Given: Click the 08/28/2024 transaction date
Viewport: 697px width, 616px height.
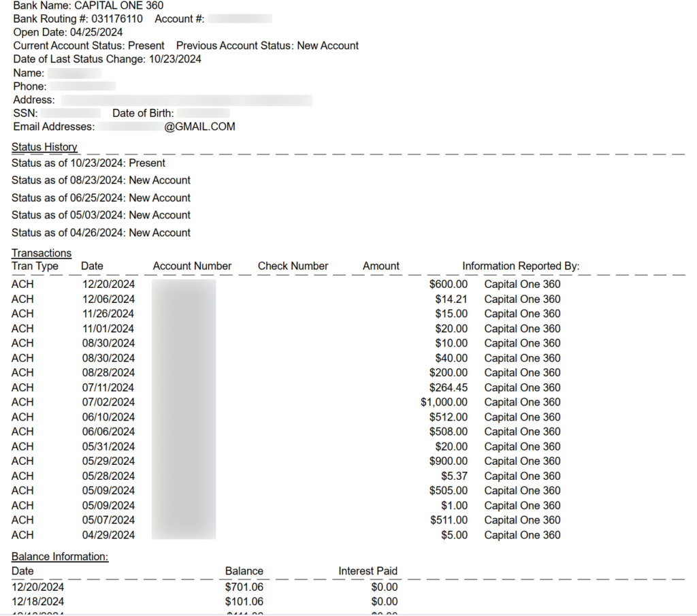Looking at the screenshot, I should pos(108,373).
